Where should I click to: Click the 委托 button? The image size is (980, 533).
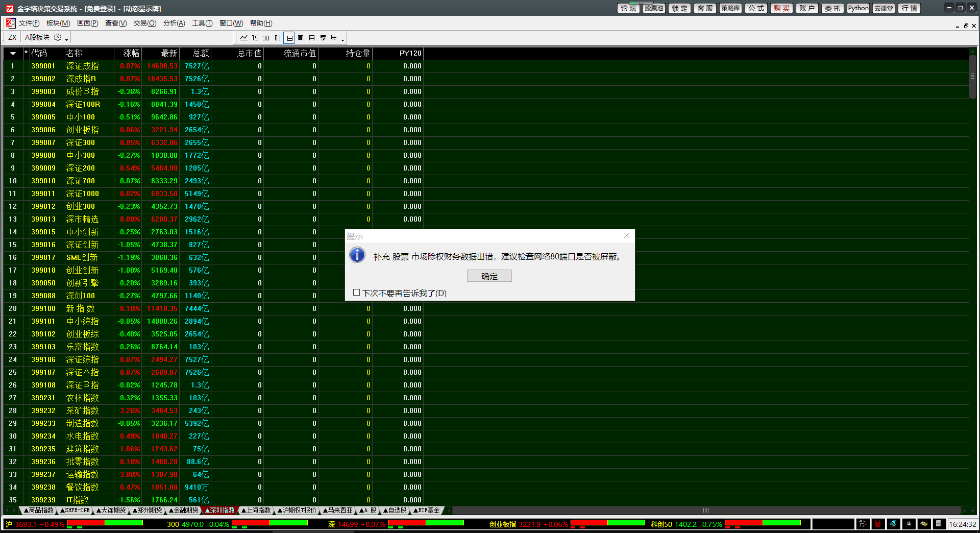832,8
